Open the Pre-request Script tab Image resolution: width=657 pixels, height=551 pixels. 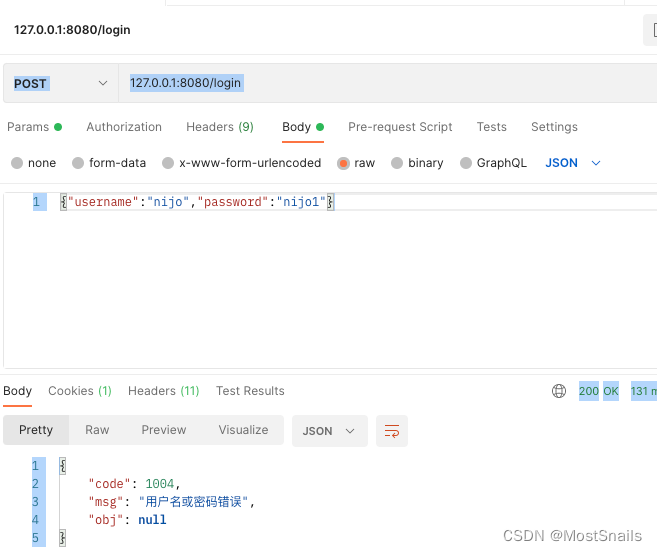400,127
